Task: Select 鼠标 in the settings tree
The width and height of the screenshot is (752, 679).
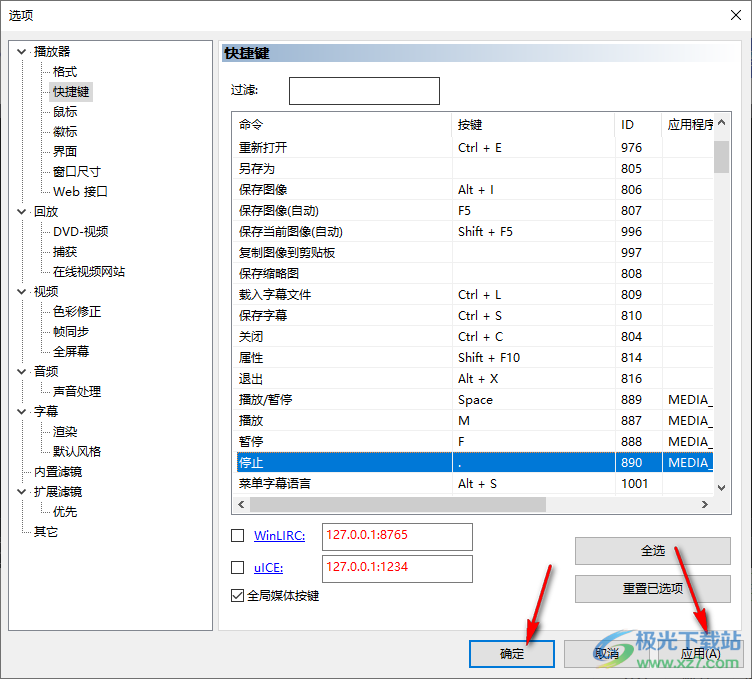Action: pyautogui.click(x=65, y=112)
